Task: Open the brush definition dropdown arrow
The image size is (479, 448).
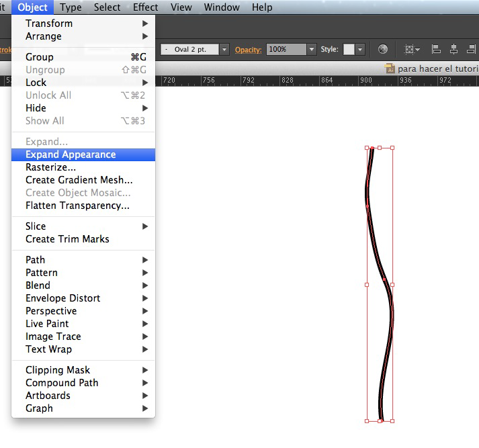Action: [224, 50]
